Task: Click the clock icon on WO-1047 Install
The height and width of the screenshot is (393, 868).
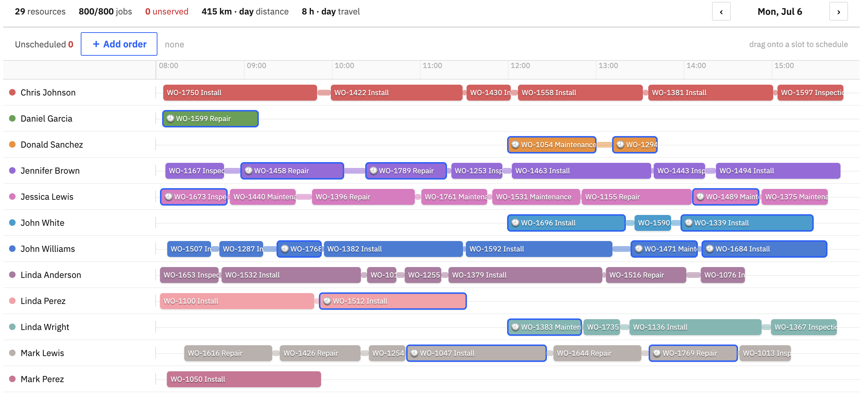Action: coord(414,353)
